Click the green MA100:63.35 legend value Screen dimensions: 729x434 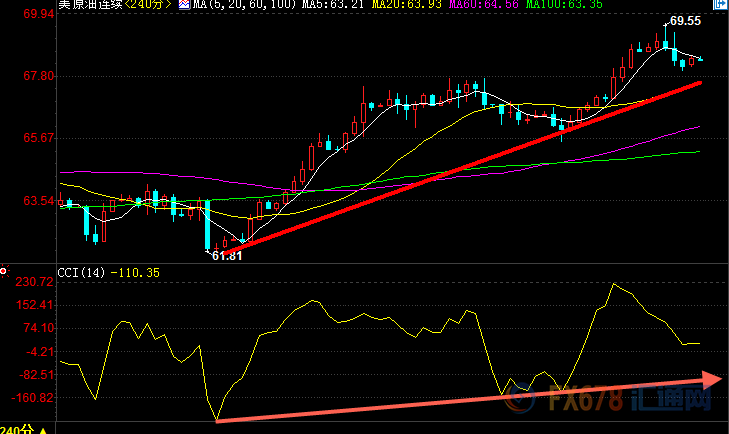point(564,4)
